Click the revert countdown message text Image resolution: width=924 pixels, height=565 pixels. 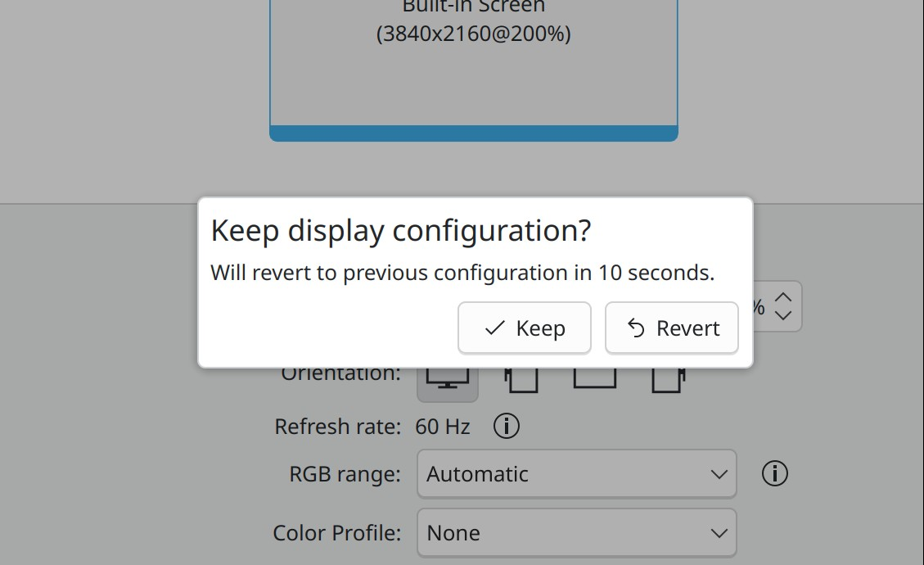(462, 273)
